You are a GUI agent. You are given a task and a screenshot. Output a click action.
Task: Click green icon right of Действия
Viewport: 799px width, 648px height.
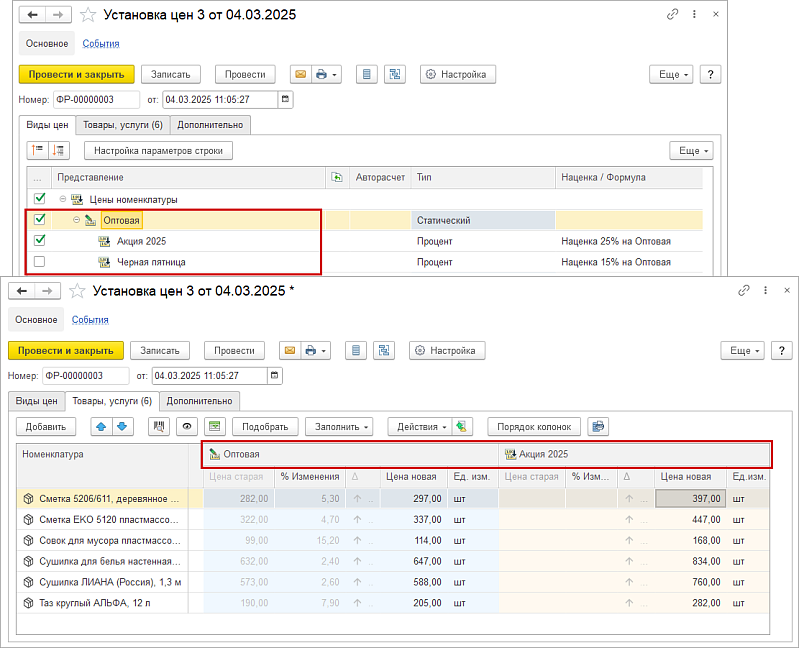[x=462, y=426]
